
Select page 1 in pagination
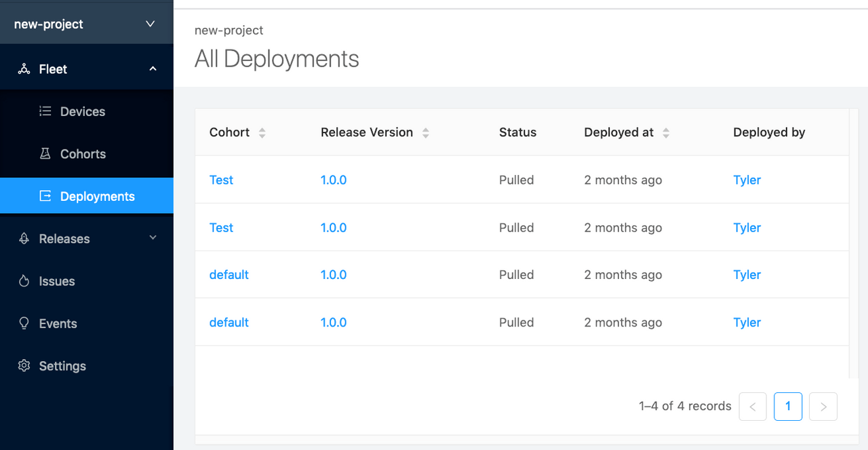(x=787, y=407)
